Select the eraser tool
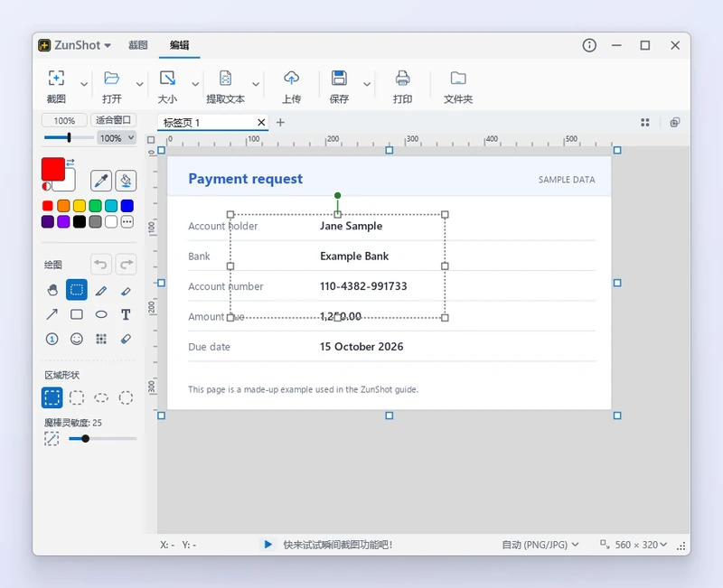The width and height of the screenshot is (723, 588). tap(126, 339)
